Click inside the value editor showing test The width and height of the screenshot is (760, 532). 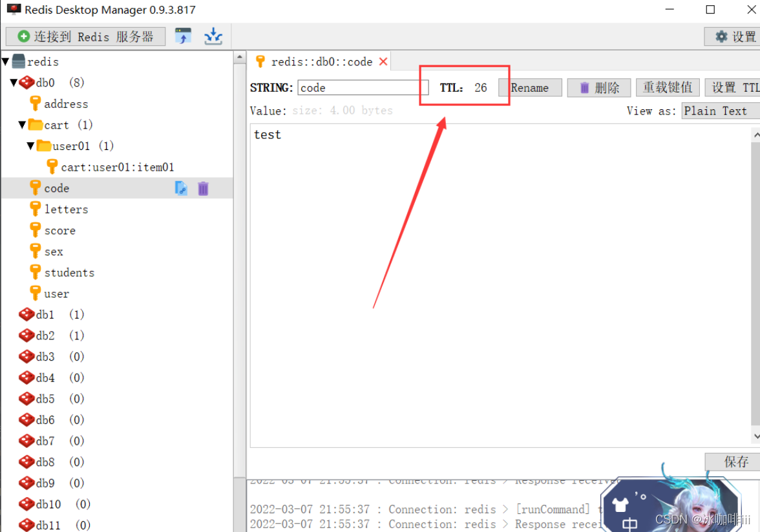tap(499, 285)
